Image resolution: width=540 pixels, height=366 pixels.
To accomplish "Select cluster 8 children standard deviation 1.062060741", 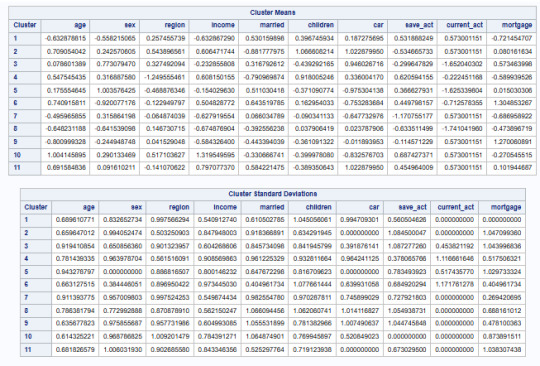I will (x=312, y=310).
